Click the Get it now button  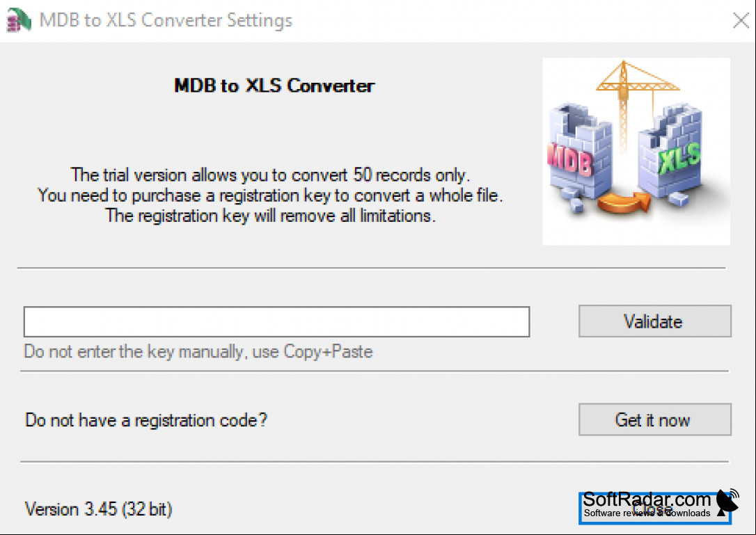[x=655, y=420]
